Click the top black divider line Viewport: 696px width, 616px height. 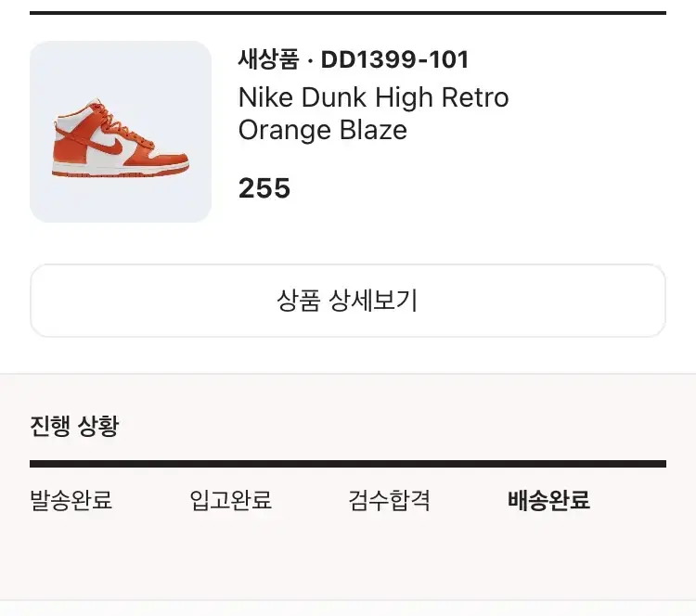[348, 13]
